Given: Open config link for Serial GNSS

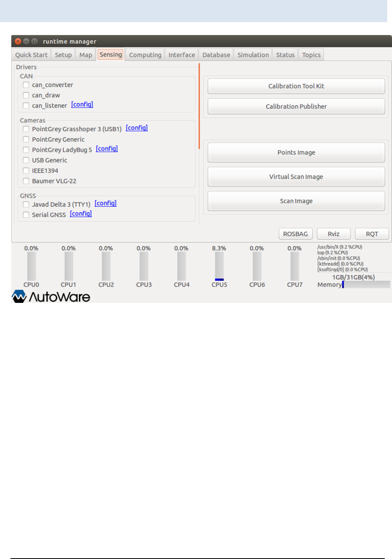Looking at the screenshot, I should (81, 213).
